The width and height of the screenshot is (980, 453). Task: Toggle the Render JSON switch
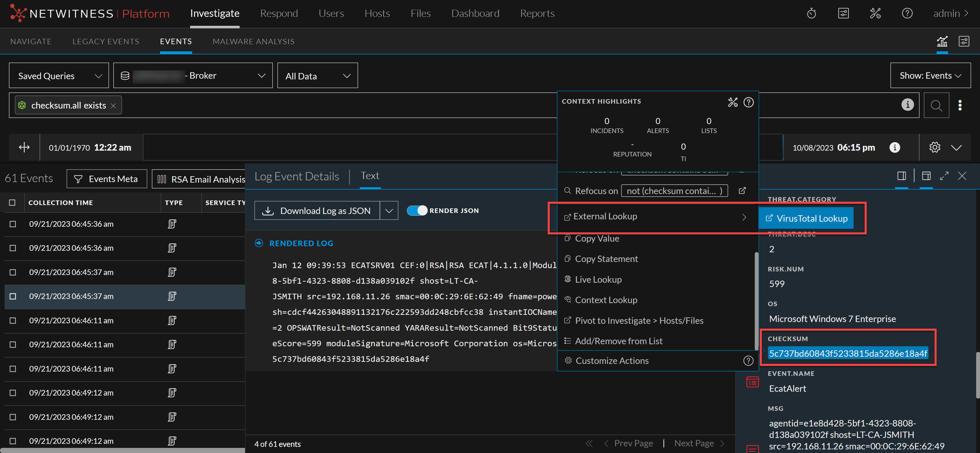click(417, 210)
